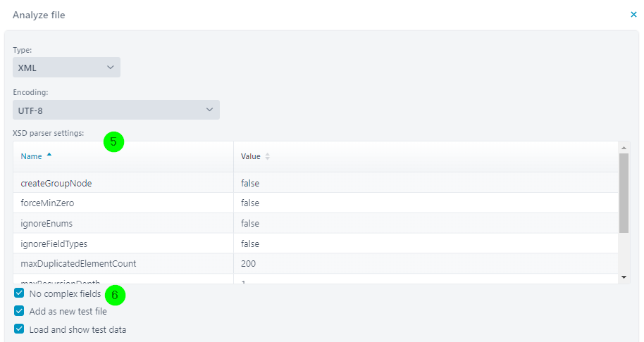Click the Name column header
This screenshot has width=644, height=342.
(x=32, y=156)
